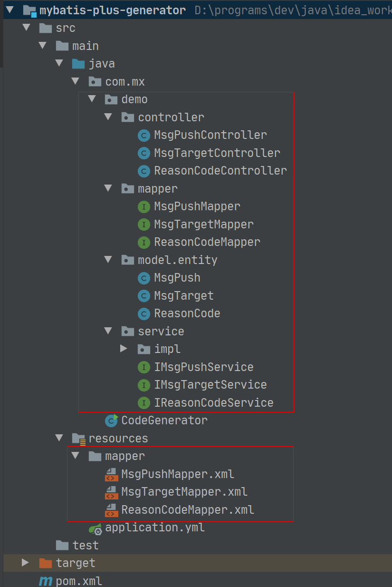Image resolution: width=392 pixels, height=587 pixels.
Task: Collapse the demo package
Action: click(91, 99)
